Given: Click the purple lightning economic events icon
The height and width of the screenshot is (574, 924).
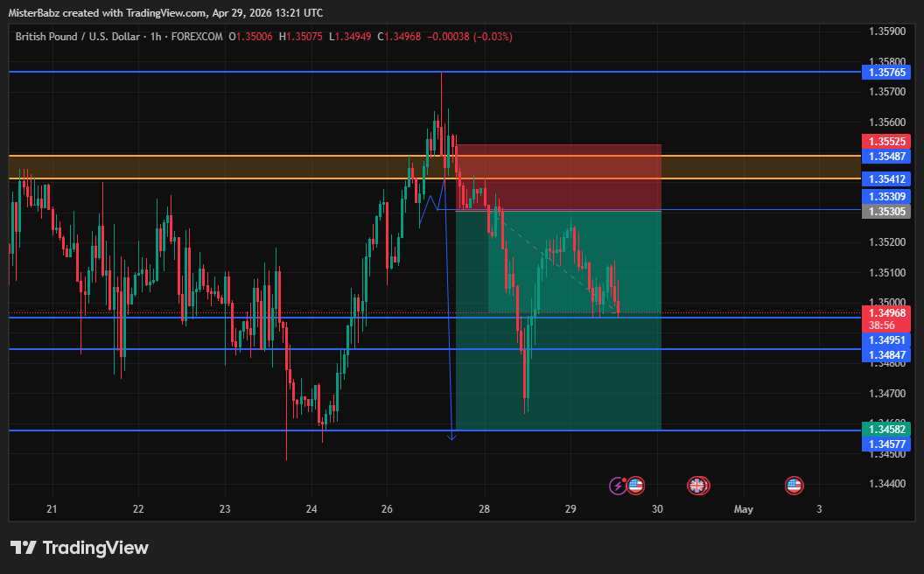Looking at the screenshot, I should click(617, 486).
